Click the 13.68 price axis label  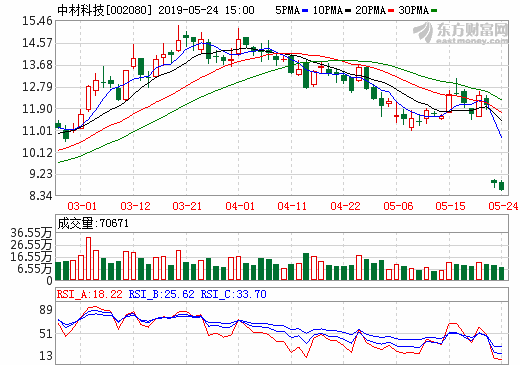pos(37,65)
